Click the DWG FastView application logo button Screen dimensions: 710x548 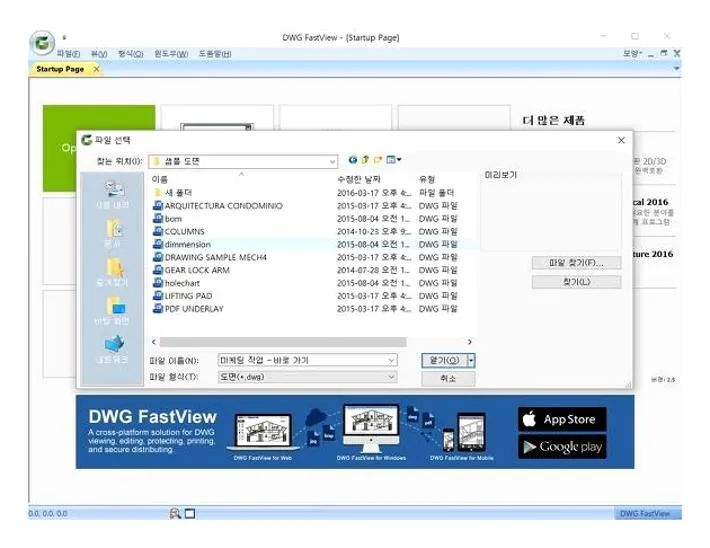pos(42,43)
